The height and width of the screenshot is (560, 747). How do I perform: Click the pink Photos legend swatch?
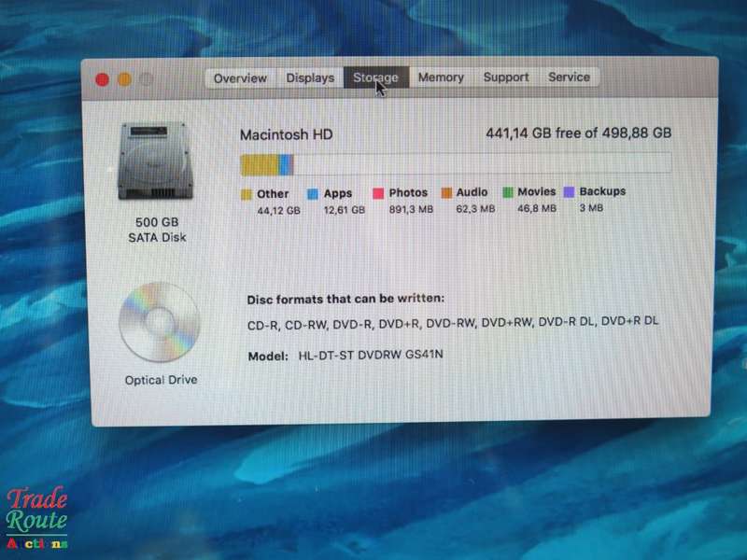(378, 193)
